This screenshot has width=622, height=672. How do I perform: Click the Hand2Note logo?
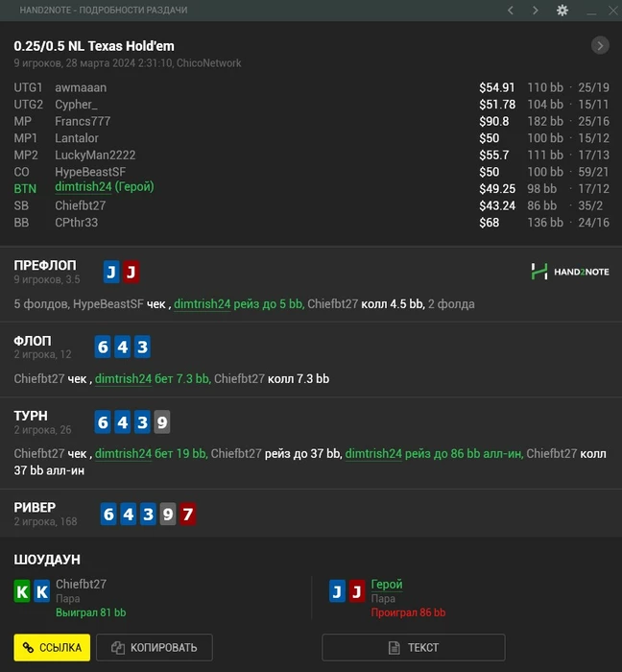click(570, 272)
